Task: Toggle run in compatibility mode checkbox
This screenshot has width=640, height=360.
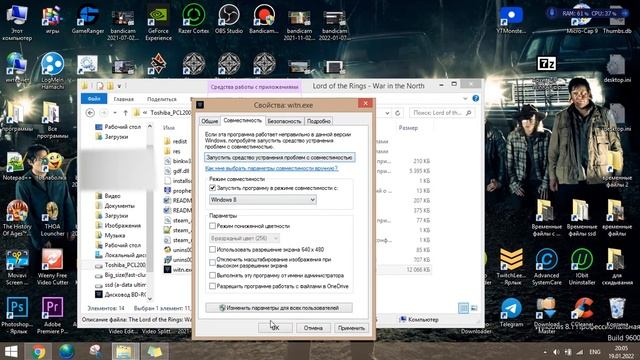Action: tap(212, 188)
